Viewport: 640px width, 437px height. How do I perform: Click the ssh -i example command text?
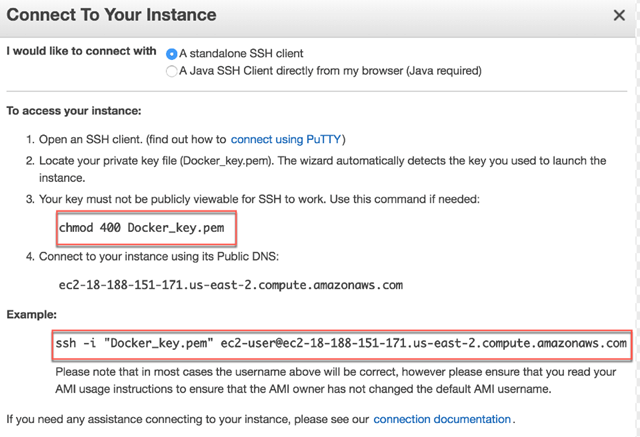coord(341,343)
